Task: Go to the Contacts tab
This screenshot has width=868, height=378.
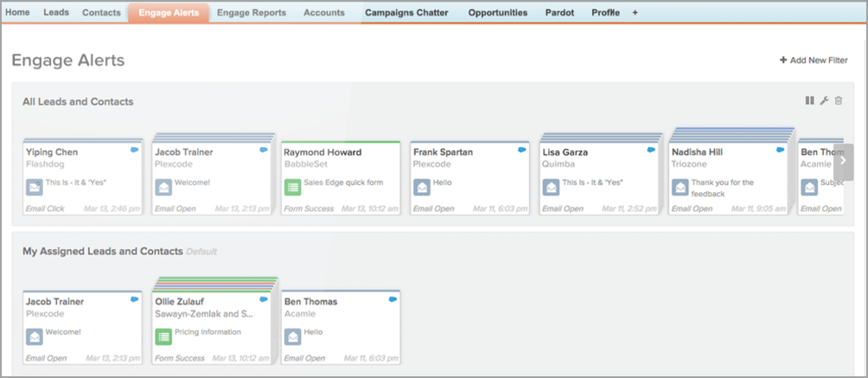Action: click(x=101, y=13)
